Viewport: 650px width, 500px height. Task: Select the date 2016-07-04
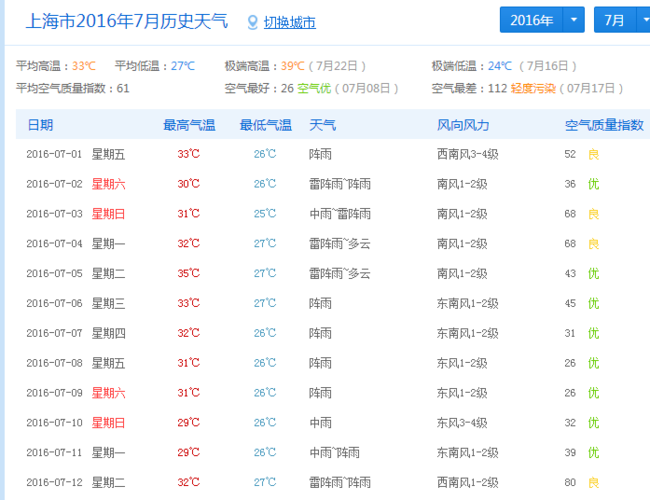coord(54,244)
